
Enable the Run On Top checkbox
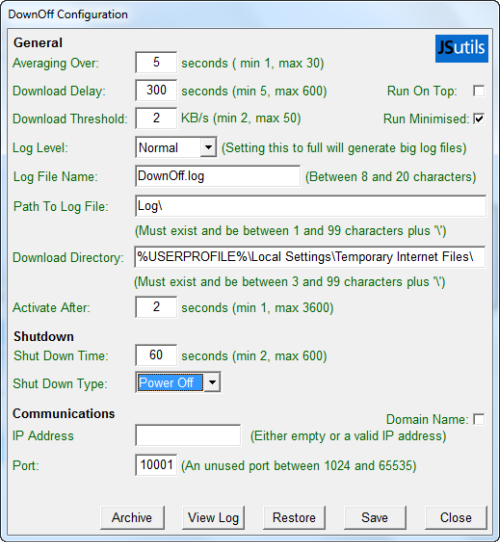[x=479, y=91]
